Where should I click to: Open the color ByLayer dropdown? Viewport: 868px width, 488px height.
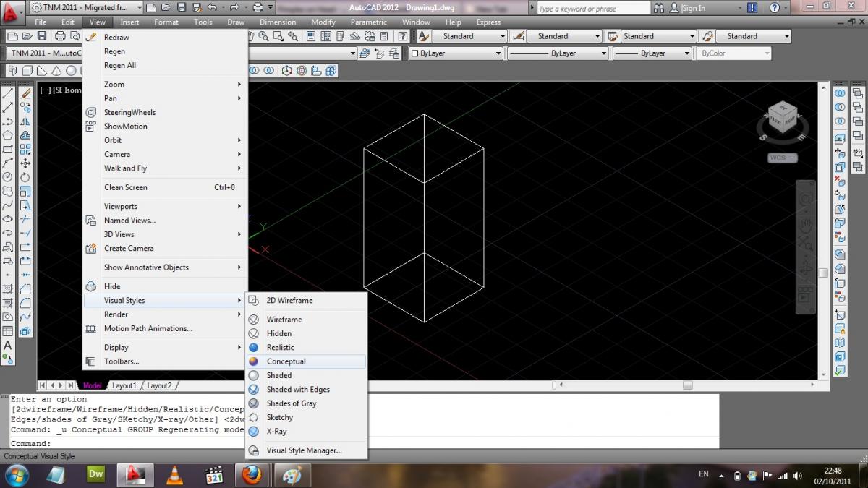[x=455, y=53]
